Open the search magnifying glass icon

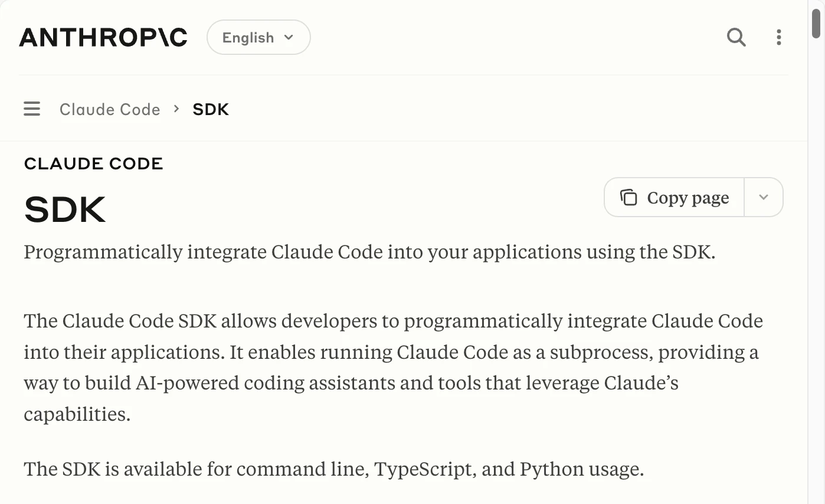click(736, 38)
